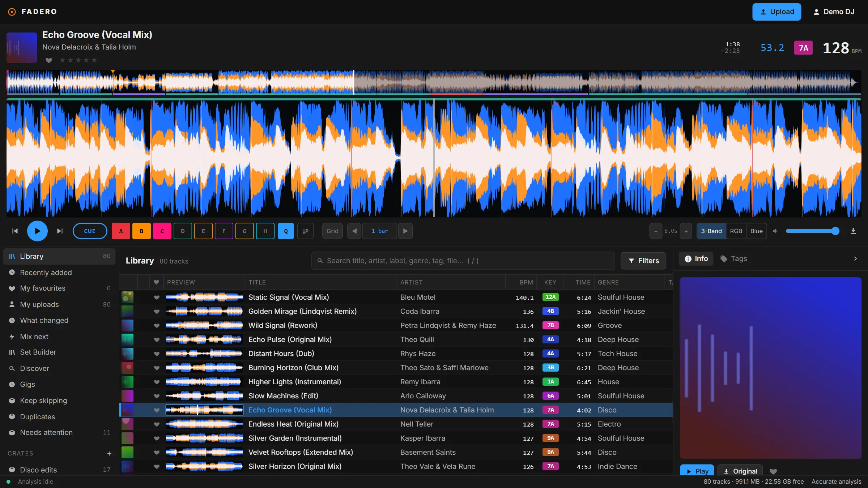Screen dimensions: 868x488
Task: Collapse the info side panel chevron
Action: pyautogui.click(x=855, y=258)
